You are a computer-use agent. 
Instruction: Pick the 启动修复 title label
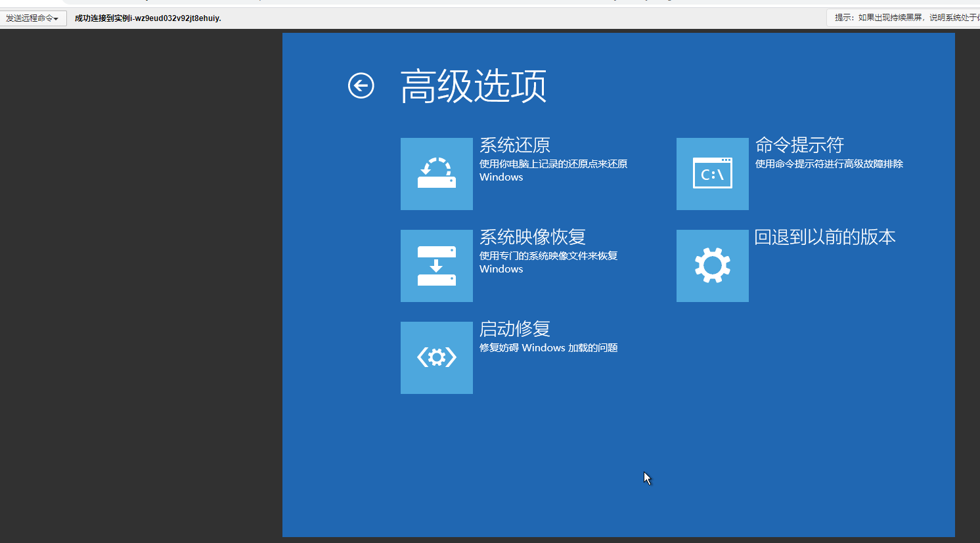[x=514, y=329]
